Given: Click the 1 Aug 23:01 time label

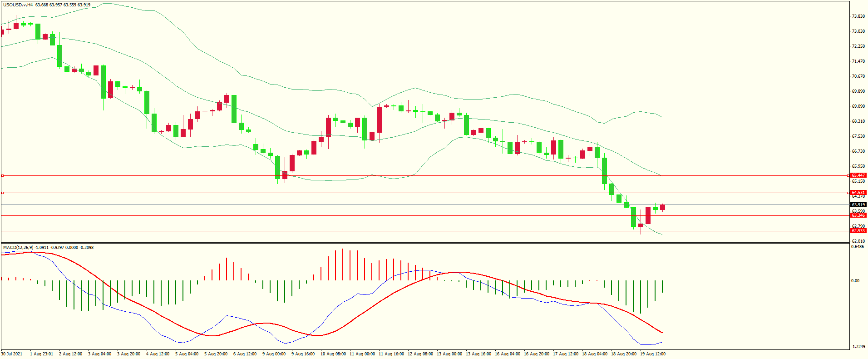Looking at the screenshot, I should (x=41, y=354).
